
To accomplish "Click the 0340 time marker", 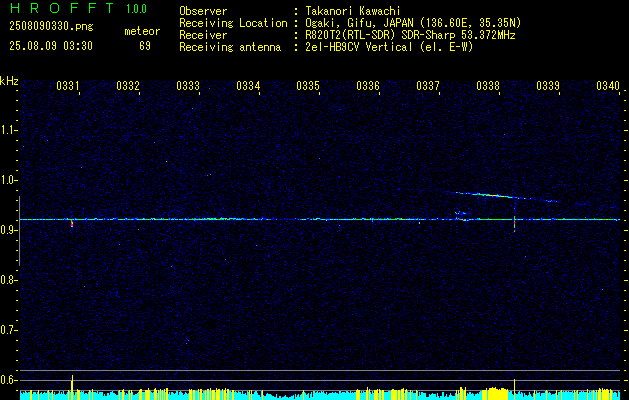I will pyautogui.click(x=608, y=85).
